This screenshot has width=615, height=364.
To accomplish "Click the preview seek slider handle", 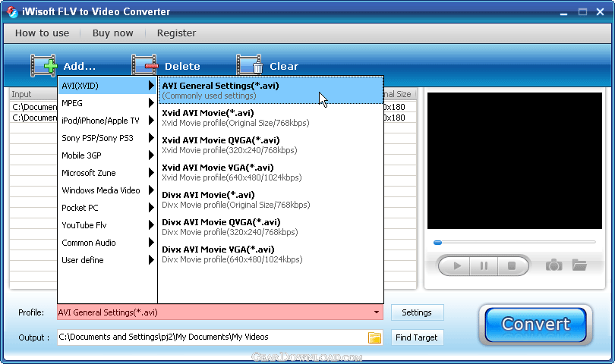I will (438, 243).
